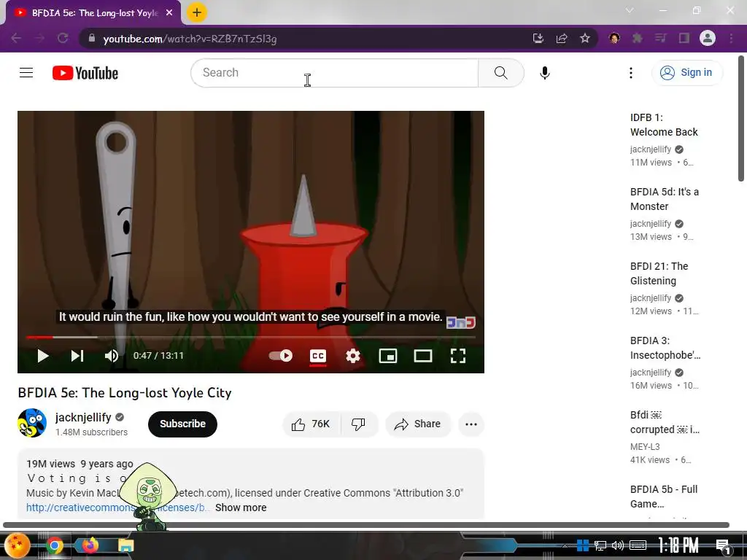This screenshot has height=560, width=747.
Task: Open the jacknjellify channel avatar
Action: coord(32,423)
